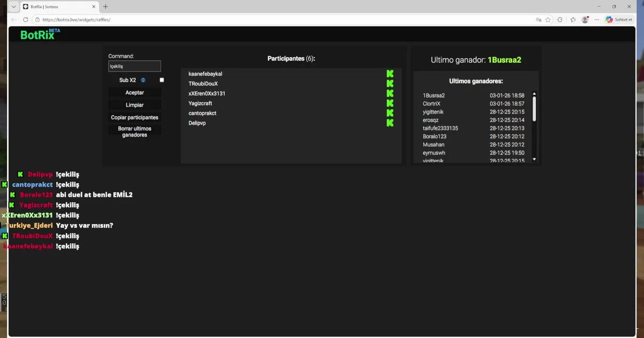The width and height of the screenshot is (644, 338).
Task: Add this page to favorites with star icon
Action: [x=548, y=20]
